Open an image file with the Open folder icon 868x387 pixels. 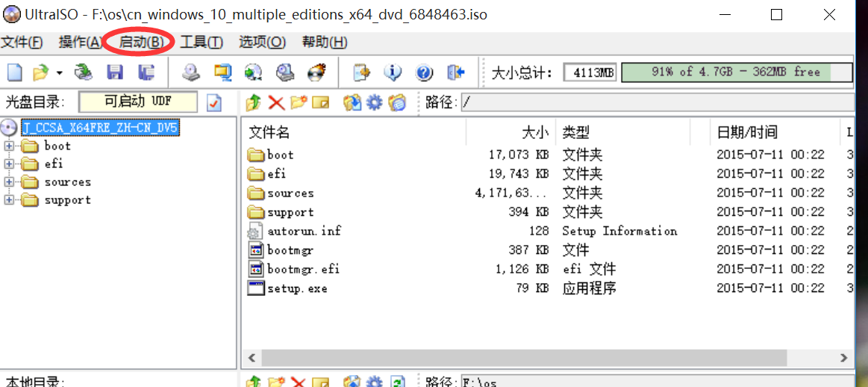[40, 72]
